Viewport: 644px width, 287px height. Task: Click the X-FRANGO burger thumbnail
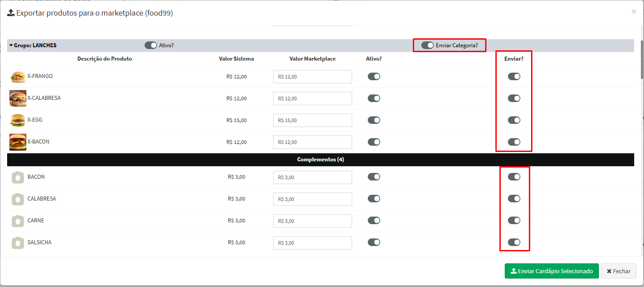18,77
